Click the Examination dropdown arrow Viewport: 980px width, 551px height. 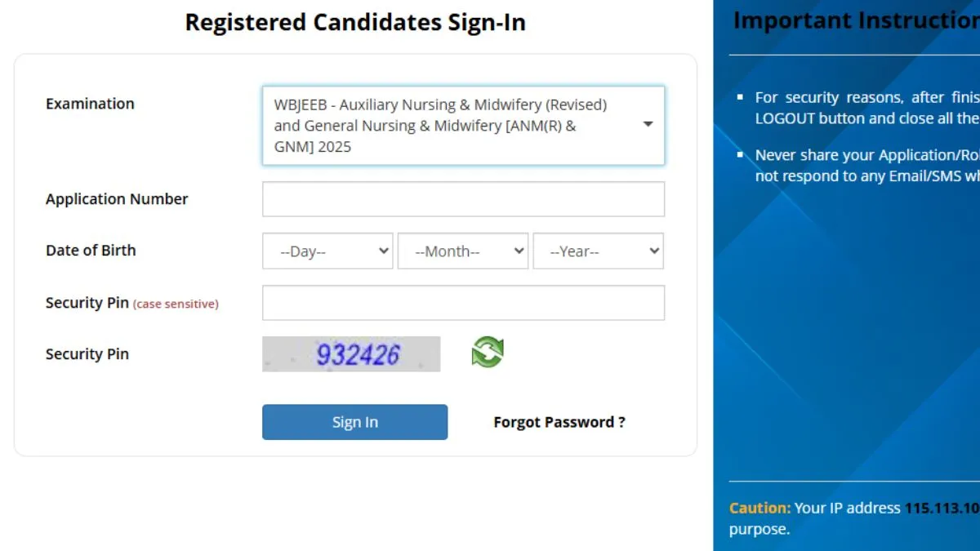pyautogui.click(x=648, y=125)
